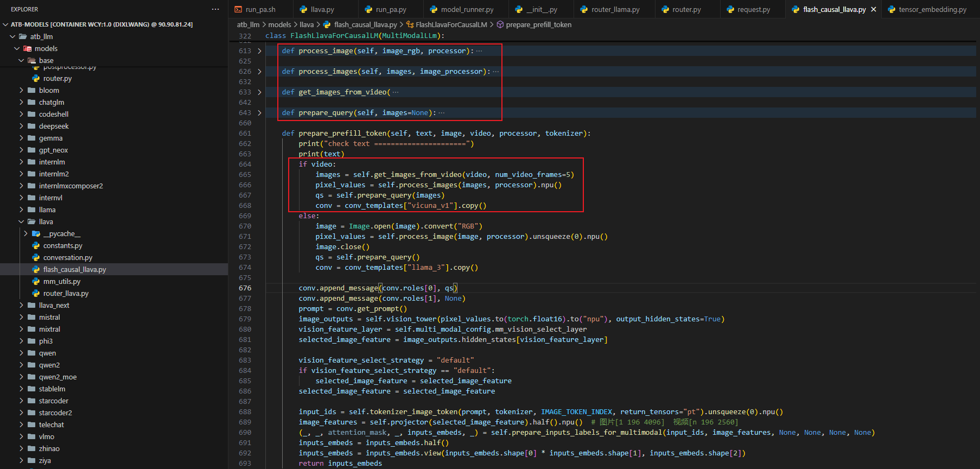Click llava in the breadcrumb path
This screenshot has width=980, height=469.
click(x=307, y=24)
